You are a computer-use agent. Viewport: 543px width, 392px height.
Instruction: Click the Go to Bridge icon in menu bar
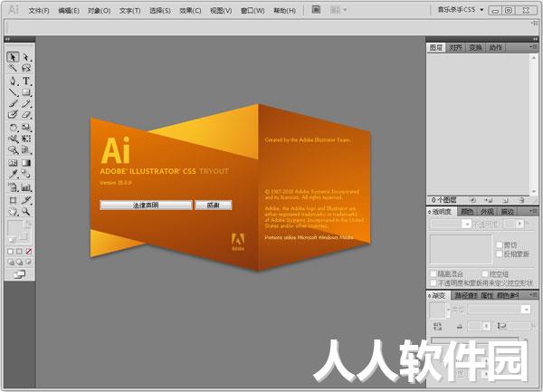316,10
